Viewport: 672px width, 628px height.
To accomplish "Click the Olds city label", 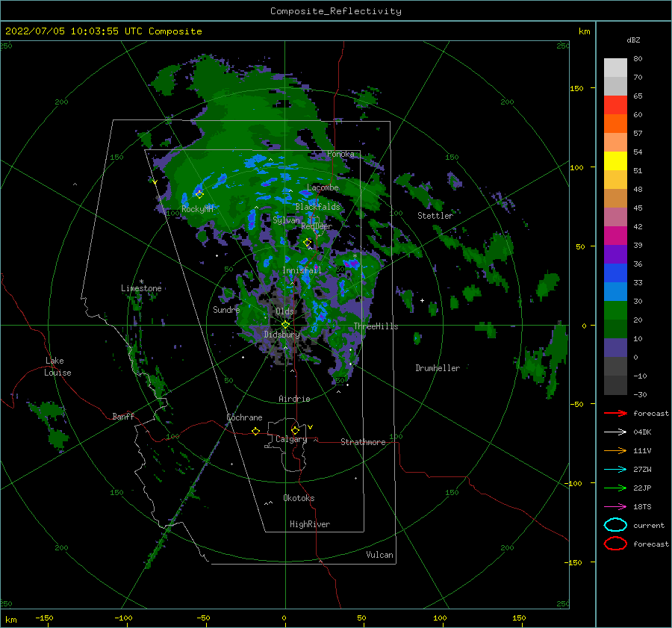I will coord(284,311).
